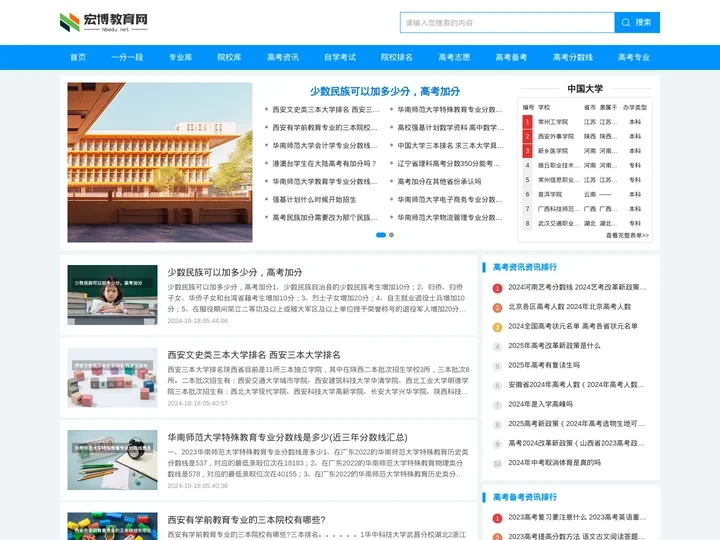Open 高考备考 nav item

[511, 57]
